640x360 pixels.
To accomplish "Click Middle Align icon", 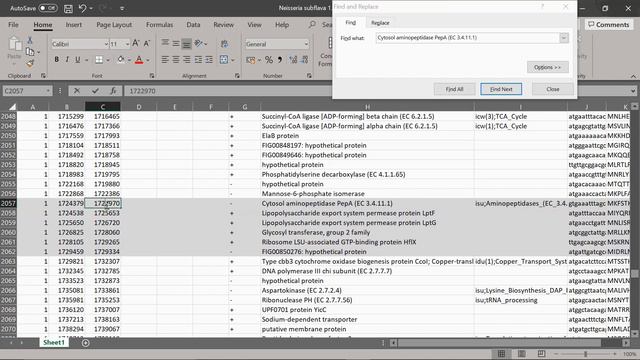I will (x=176, y=43).
